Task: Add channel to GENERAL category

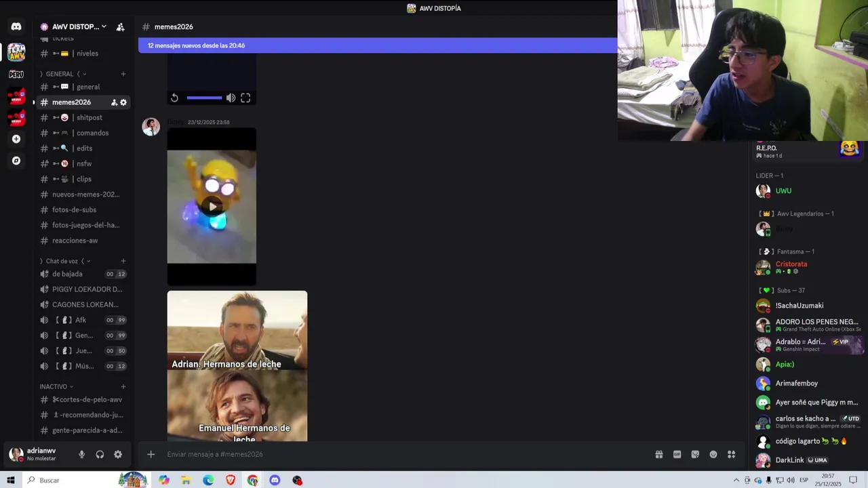Action: tap(123, 74)
